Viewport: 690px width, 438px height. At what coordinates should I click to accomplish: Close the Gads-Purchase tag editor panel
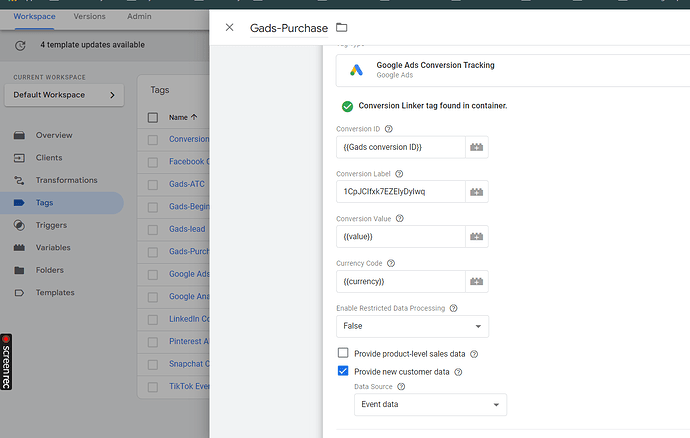pos(229,28)
